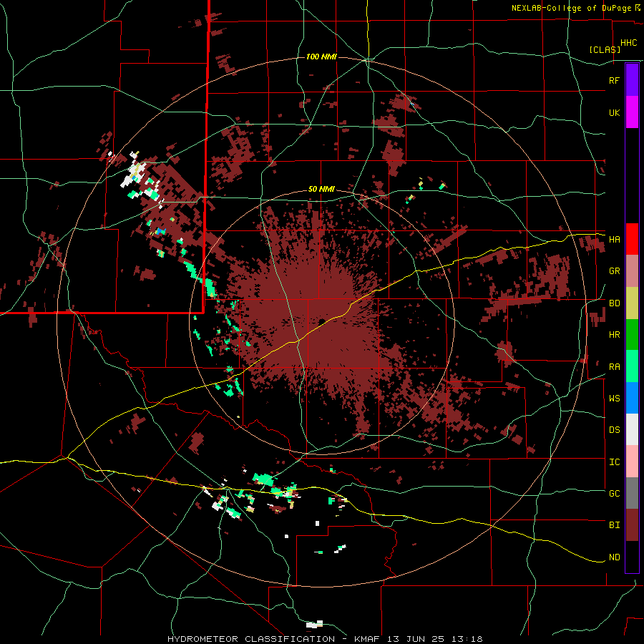Click the HA legend label

[614, 240]
